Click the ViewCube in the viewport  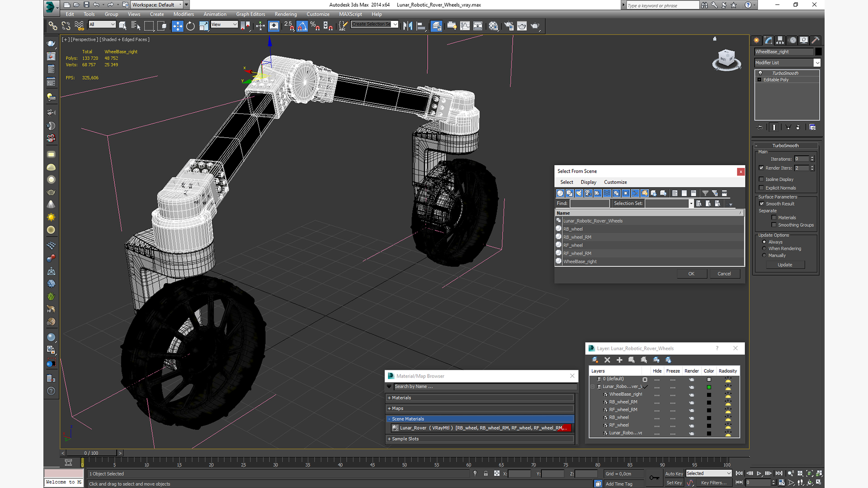pos(726,60)
